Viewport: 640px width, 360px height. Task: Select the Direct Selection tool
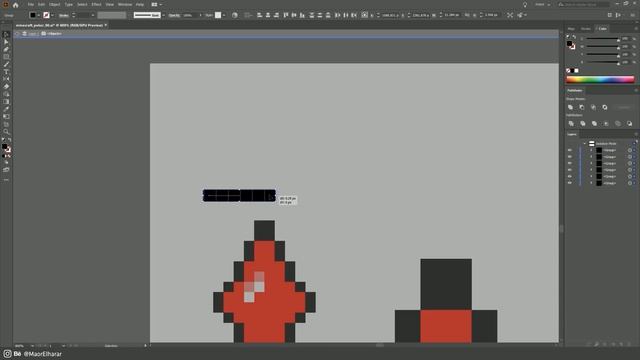(x=6, y=42)
